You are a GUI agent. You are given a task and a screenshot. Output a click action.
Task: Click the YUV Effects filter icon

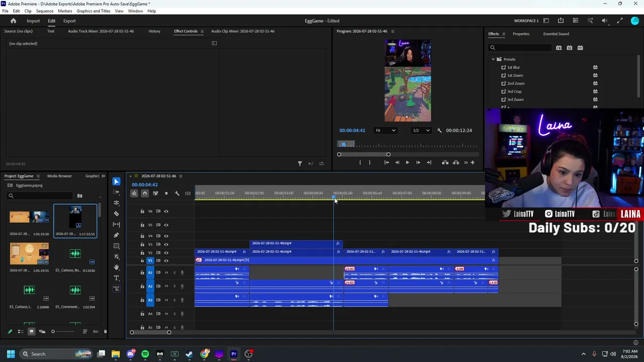pyautogui.click(x=580, y=48)
